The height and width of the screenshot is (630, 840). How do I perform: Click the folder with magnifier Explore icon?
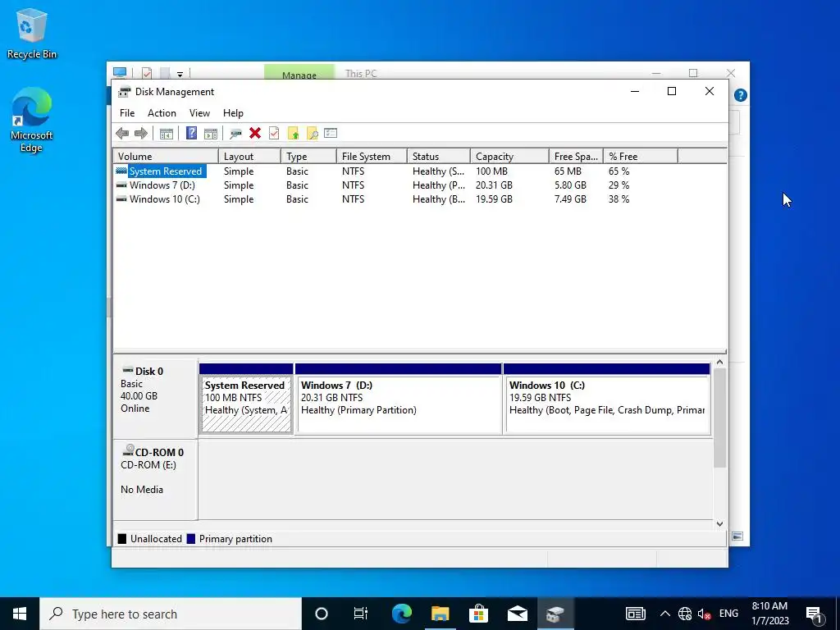(313, 134)
